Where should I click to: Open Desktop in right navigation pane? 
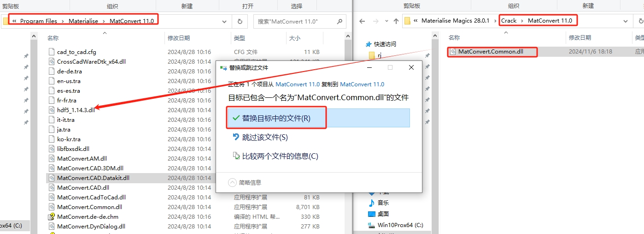(x=379, y=214)
